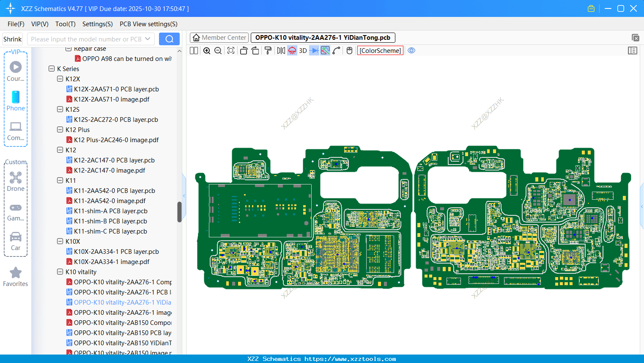Click the Shrink button

[x=13, y=39]
